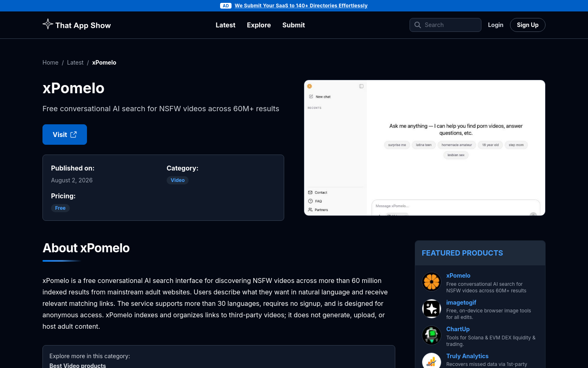Click the About xPomelo heading
588x368 pixels.
coord(86,248)
